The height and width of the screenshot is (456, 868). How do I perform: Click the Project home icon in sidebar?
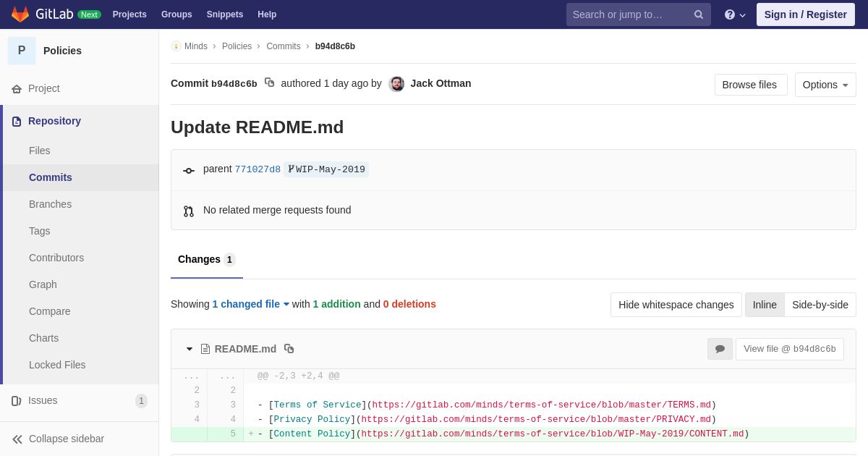click(x=17, y=89)
